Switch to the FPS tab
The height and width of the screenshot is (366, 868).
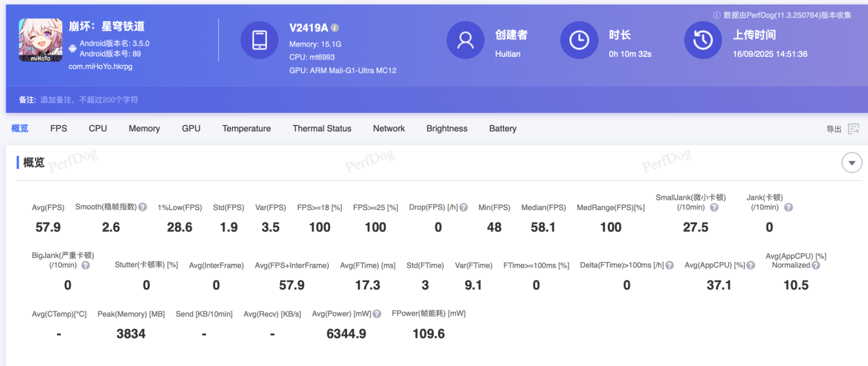coord(59,129)
